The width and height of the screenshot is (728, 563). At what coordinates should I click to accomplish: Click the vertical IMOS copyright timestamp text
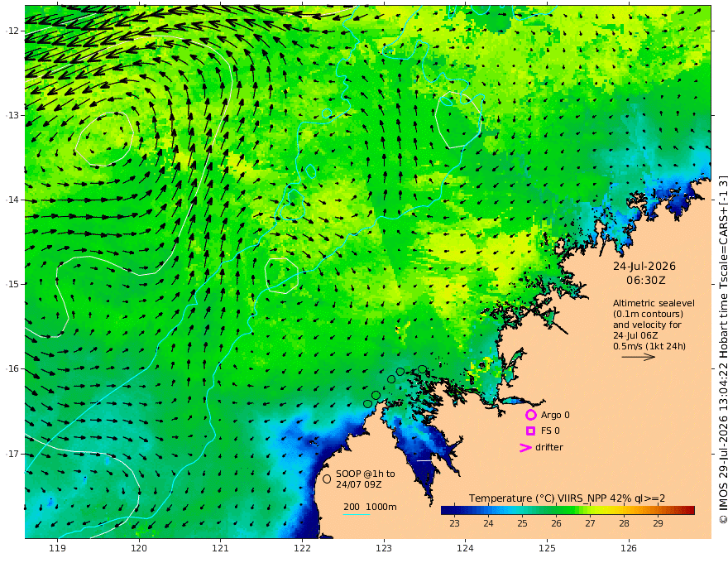pyautogui.click(x=722, y=349)
